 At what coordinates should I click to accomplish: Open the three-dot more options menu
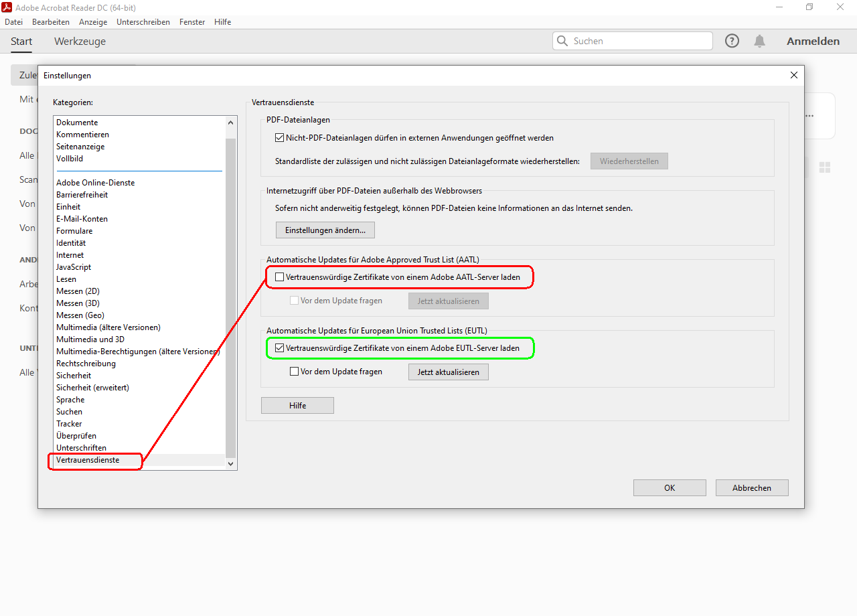point(809,116)
